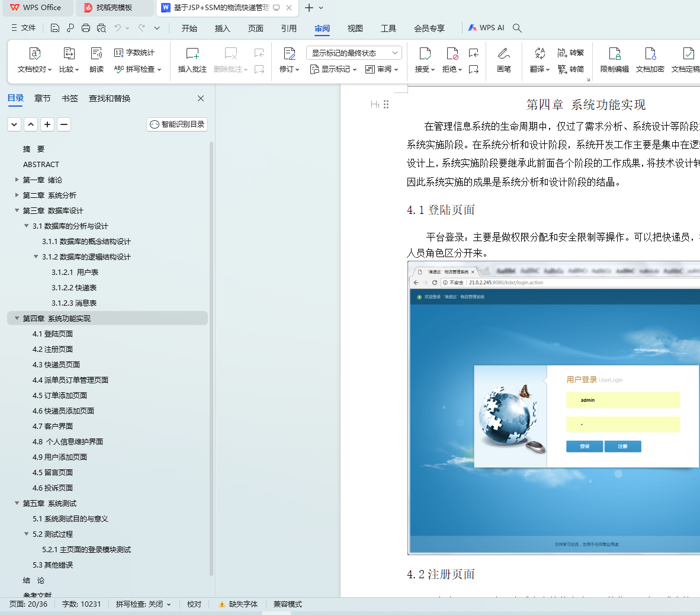Viewport: 700px width, 615px height.
Task: Start 朗读 read-aloud
Action: point(97,60)
